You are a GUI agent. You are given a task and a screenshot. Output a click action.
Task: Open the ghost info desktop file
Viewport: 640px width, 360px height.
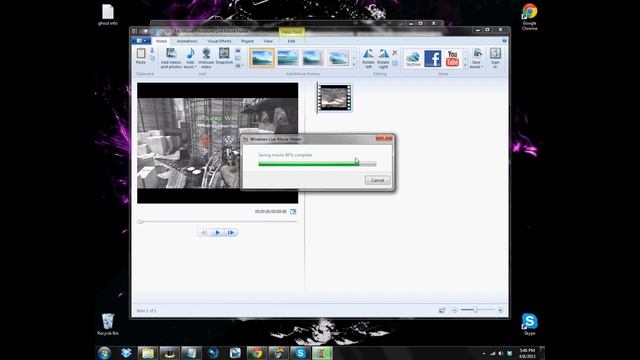pos(108,15)
